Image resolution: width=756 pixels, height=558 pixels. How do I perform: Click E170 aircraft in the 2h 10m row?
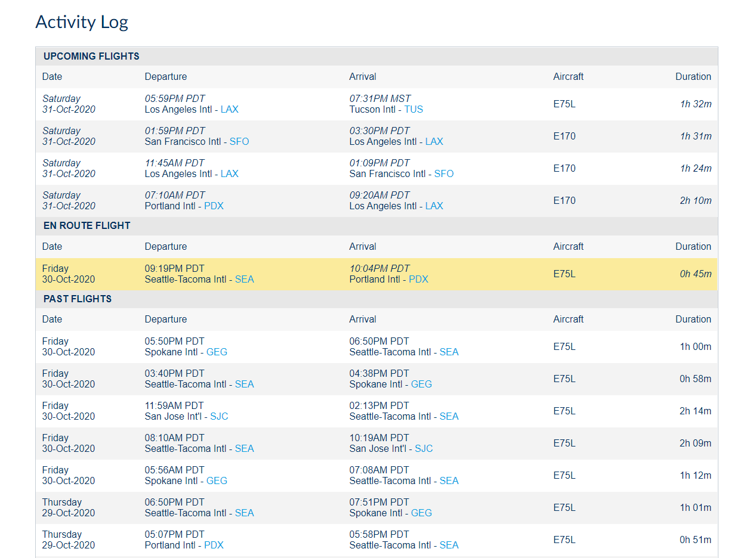tap(564, 201)
